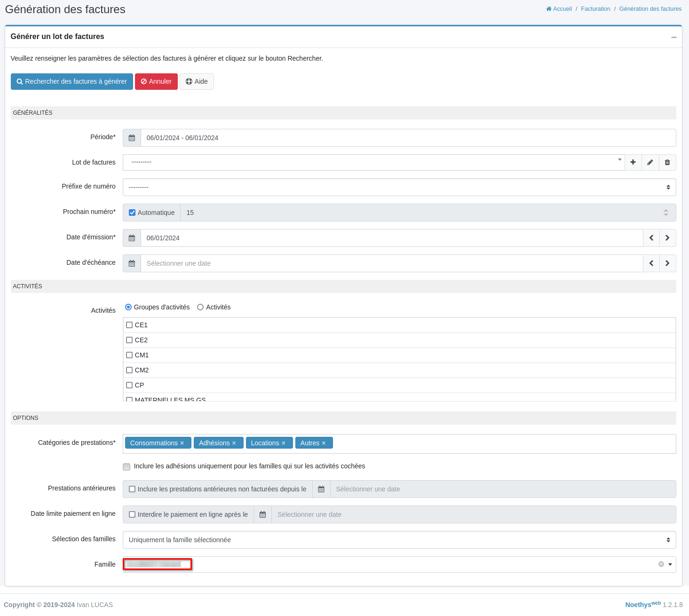The width and height of the screenshot is (689, 616).
Task: Uncheck the Automatique checkbox
Action: tap(132, 213)
